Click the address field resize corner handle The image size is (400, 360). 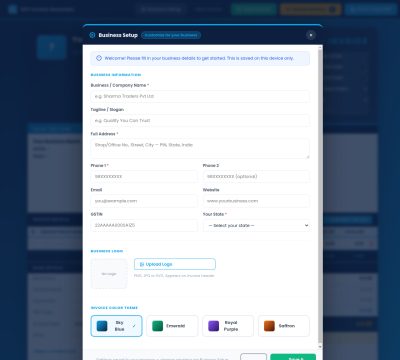tap(307, 156)
